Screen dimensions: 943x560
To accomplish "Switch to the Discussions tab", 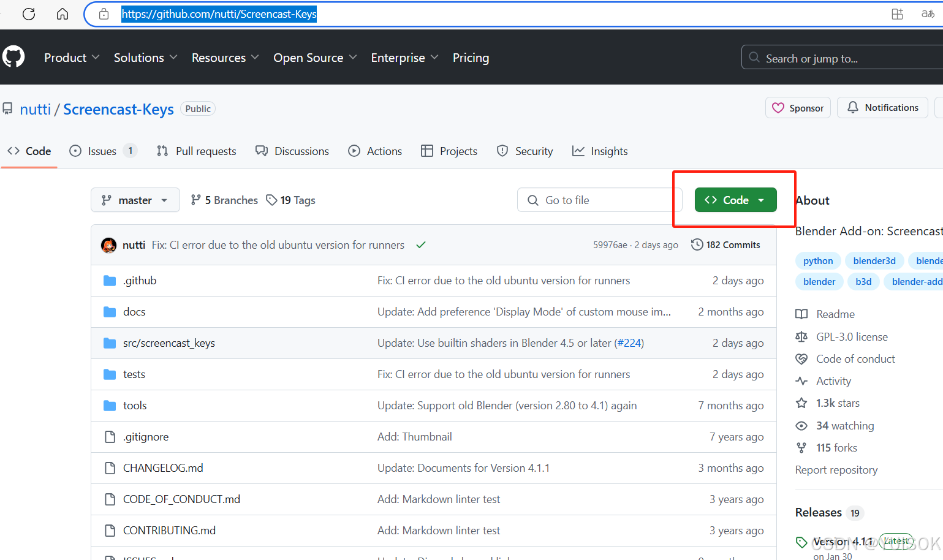I will pyautogui.click(x=292, y=151).
